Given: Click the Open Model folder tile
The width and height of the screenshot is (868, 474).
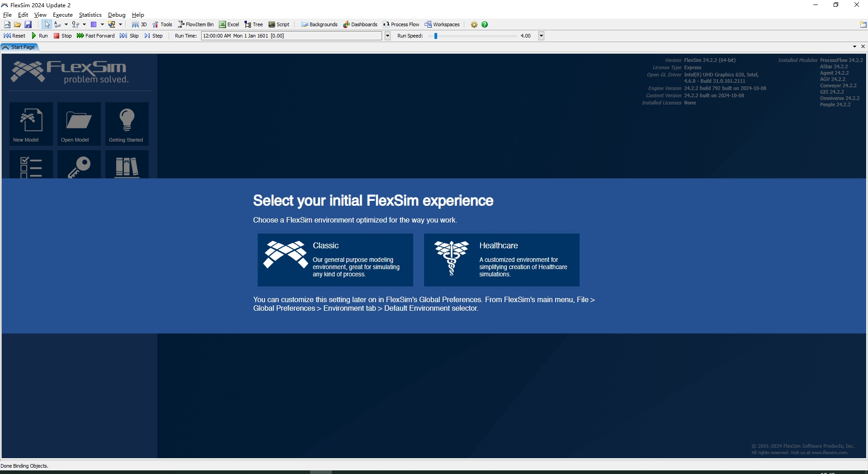Looking at the screenshot, I should pyautogui.click(x=79, y=123).
